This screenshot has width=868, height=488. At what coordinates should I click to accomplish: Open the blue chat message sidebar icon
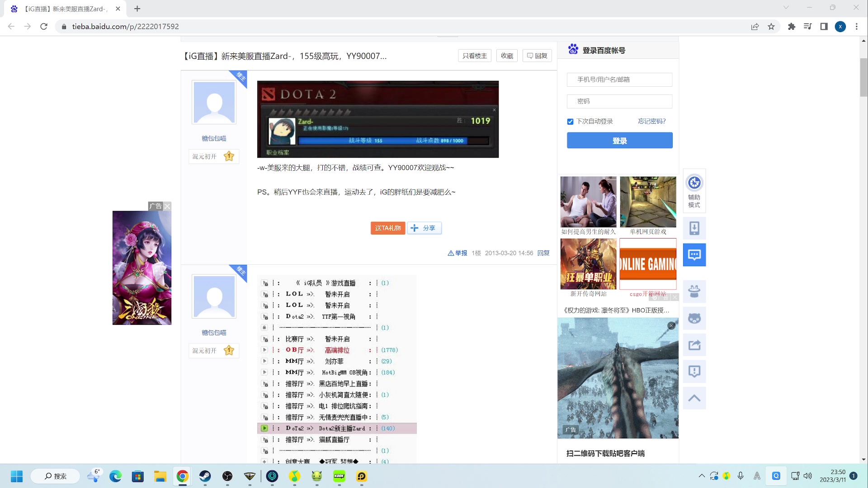(694, 255)
